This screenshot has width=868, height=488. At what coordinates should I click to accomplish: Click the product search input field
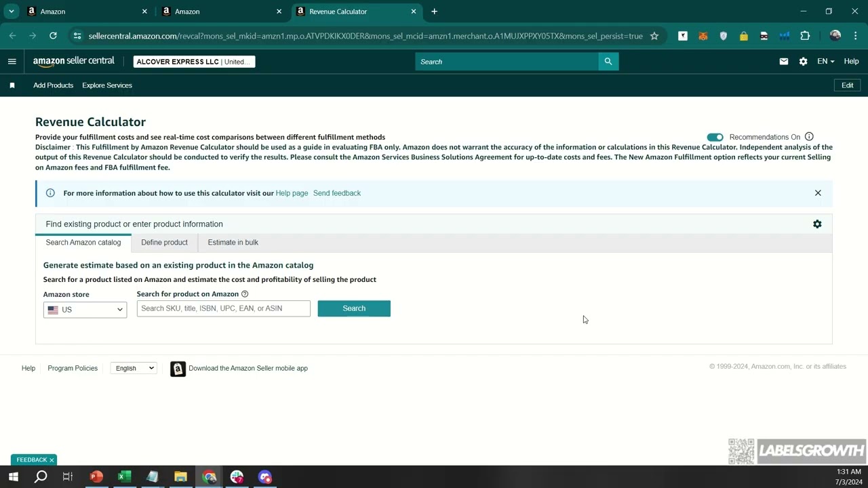223,308
